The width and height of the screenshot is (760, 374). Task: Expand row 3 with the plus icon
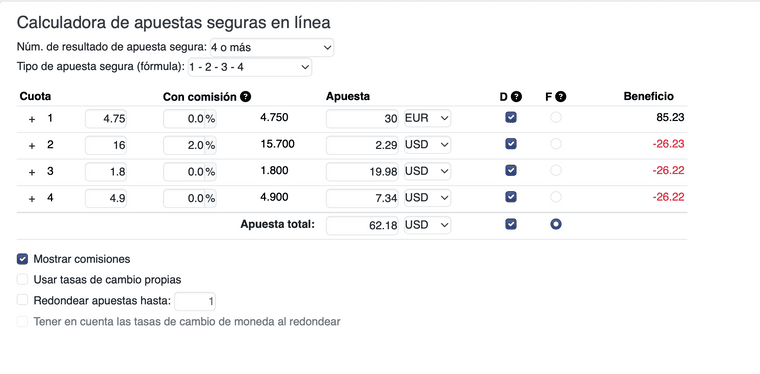[32, 171]
